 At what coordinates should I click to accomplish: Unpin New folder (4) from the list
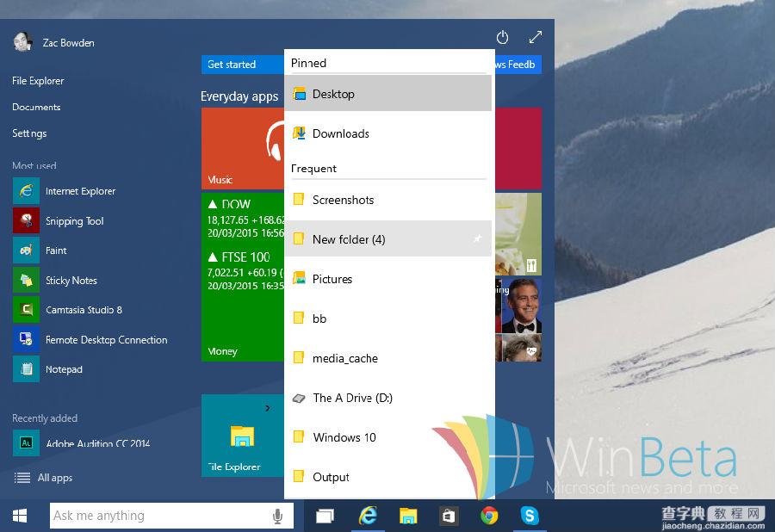coord(478,238)
